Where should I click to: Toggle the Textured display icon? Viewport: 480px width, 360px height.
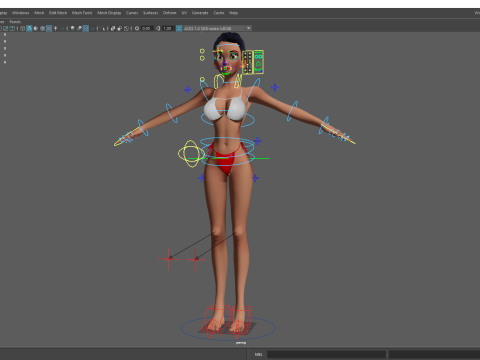(49, 28)
